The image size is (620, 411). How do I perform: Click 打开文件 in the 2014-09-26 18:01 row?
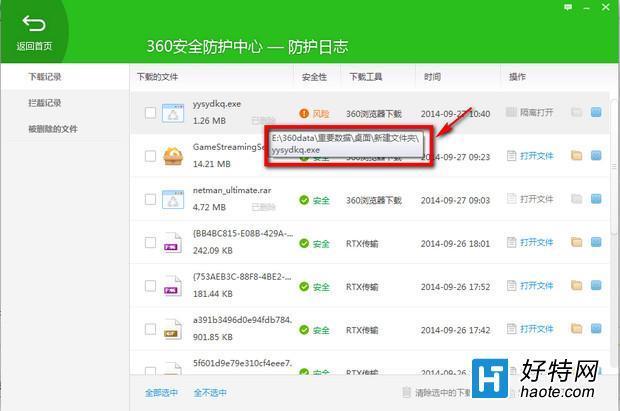point(530,242)
